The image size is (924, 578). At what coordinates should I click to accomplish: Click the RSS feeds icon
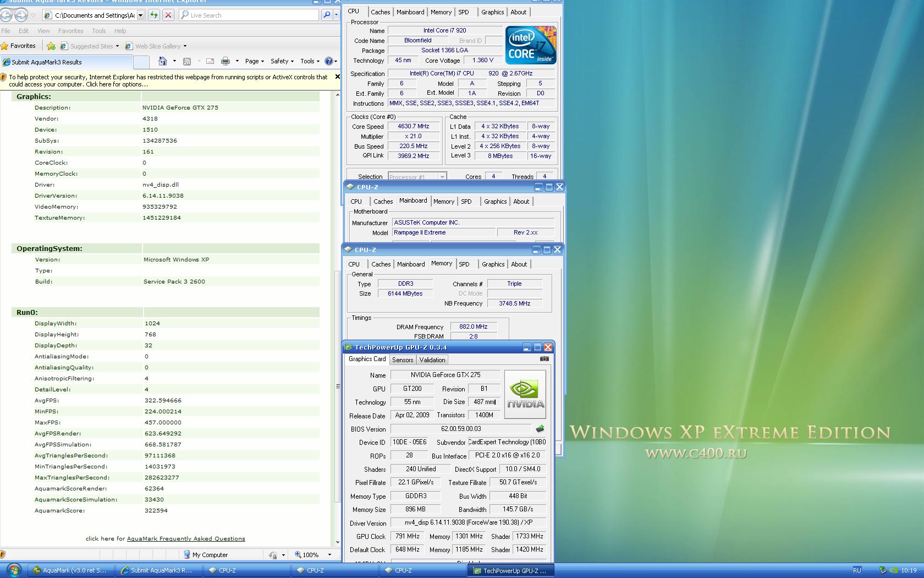187,61
